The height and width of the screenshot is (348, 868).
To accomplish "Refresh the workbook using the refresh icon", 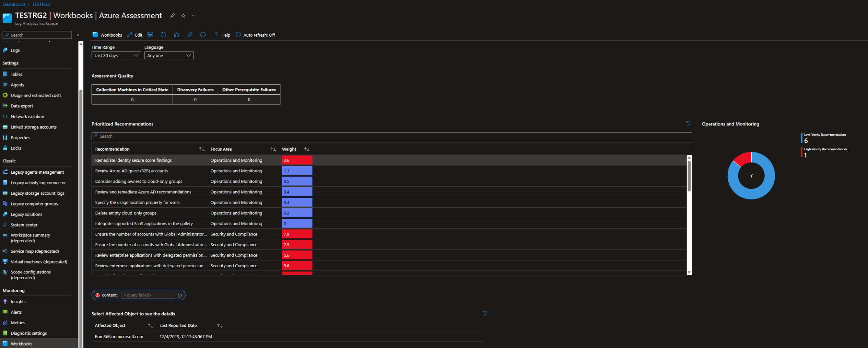I will [x=163, y=35].
